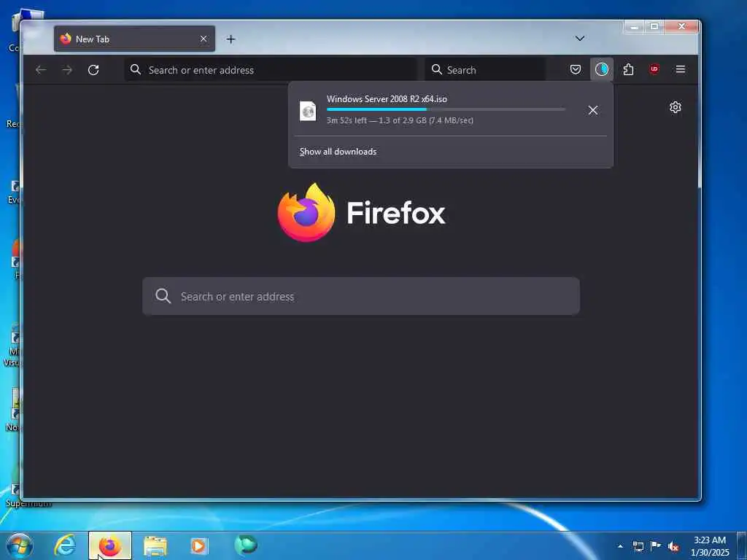Click the Firefox back arrow button

point(41,70)
